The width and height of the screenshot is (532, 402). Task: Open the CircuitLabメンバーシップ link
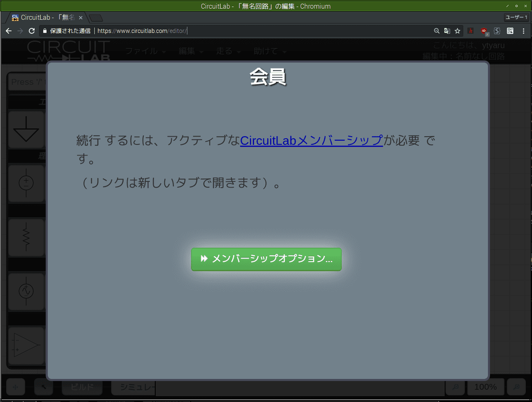[x=312, y=140]
